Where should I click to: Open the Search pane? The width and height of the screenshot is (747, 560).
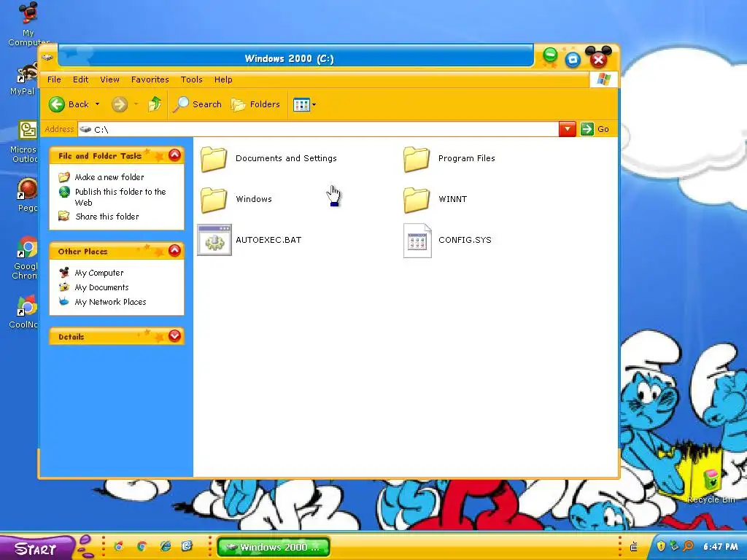[197, 104]
